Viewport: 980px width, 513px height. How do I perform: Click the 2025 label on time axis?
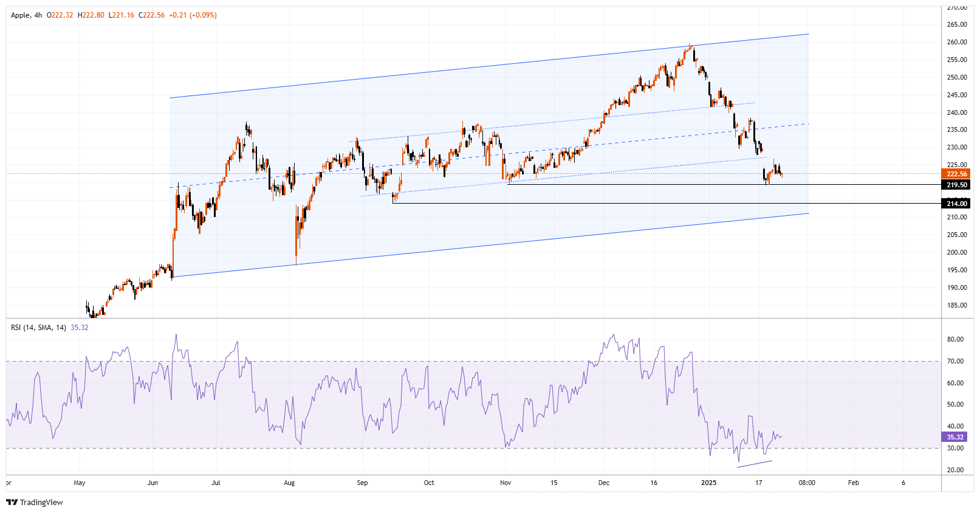(708, 483)
